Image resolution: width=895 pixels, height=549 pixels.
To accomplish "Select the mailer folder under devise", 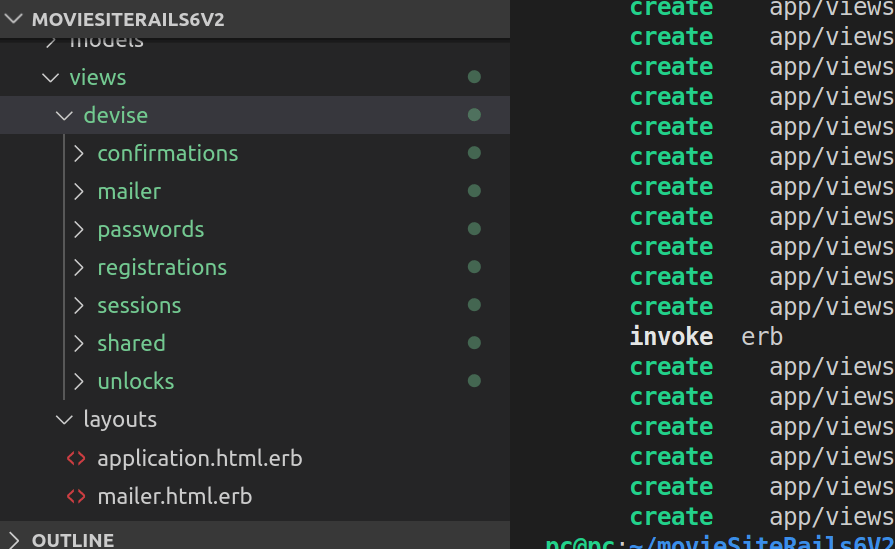I will 129,192.
